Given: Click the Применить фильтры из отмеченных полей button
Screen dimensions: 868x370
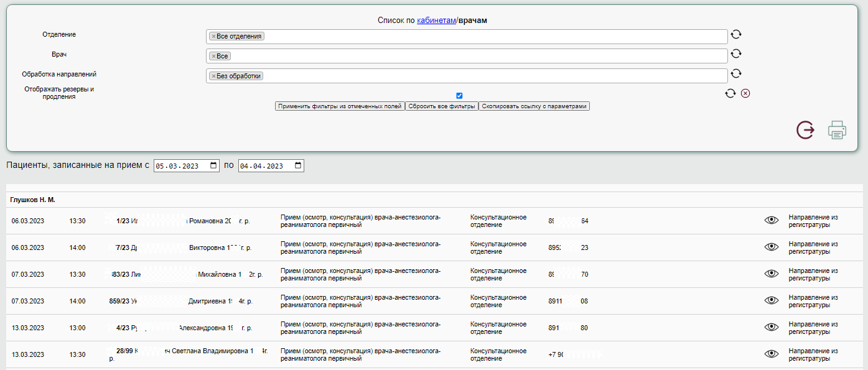Looking at the screenshot, I should pyautogui.click(x=340, y=106).
